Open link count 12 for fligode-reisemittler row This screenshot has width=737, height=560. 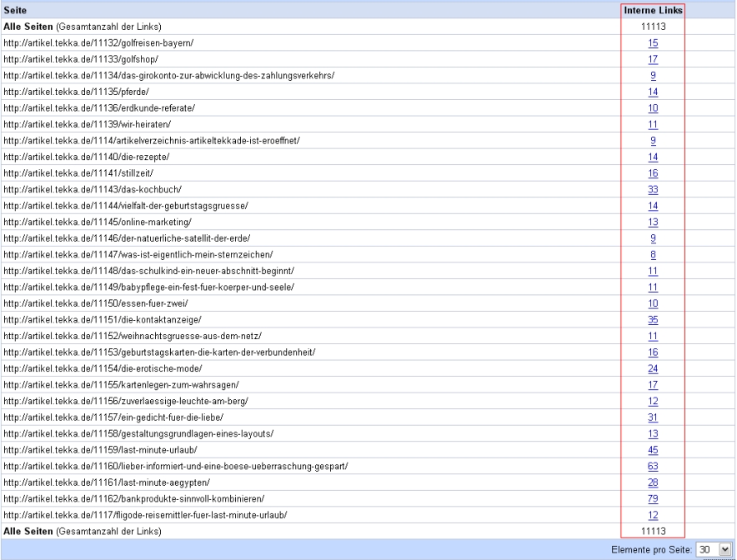pos(653,515)
